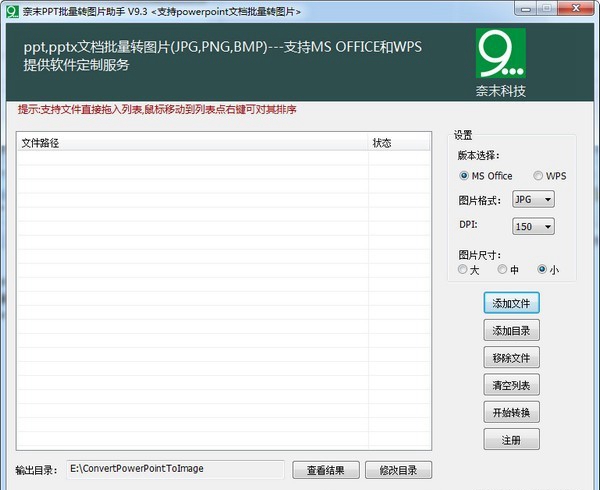Maximize the window

tap(546, 8)
